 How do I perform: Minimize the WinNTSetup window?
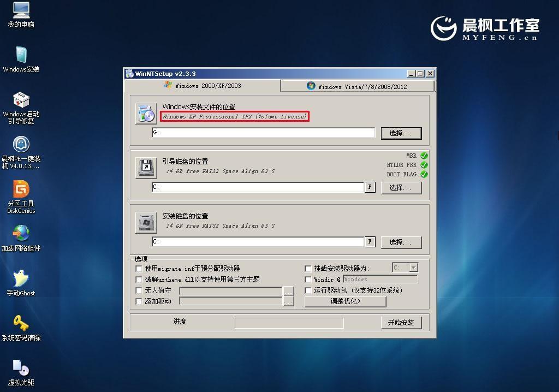point(411,74)
